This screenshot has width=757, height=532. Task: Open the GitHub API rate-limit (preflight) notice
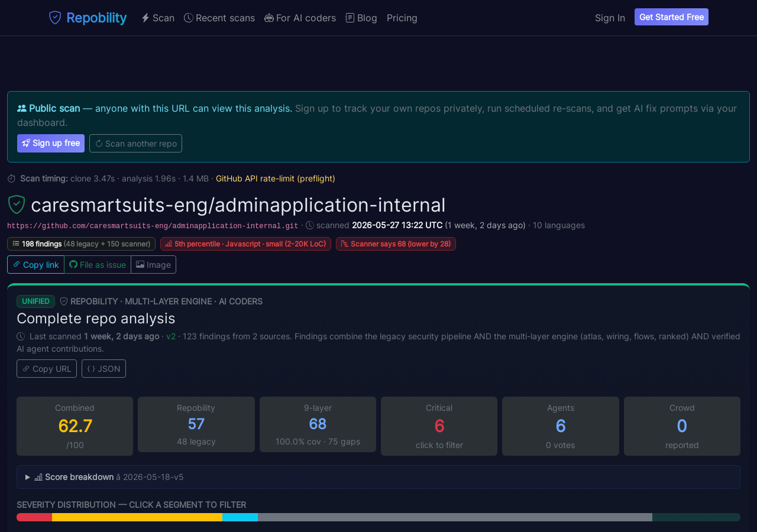click(276, 179)
